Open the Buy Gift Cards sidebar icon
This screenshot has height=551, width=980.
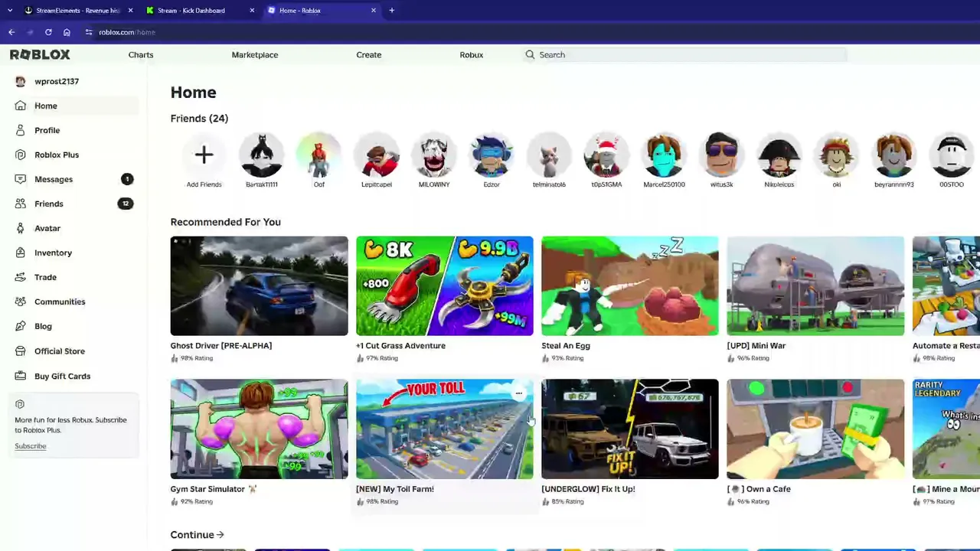tap(20, 376)
